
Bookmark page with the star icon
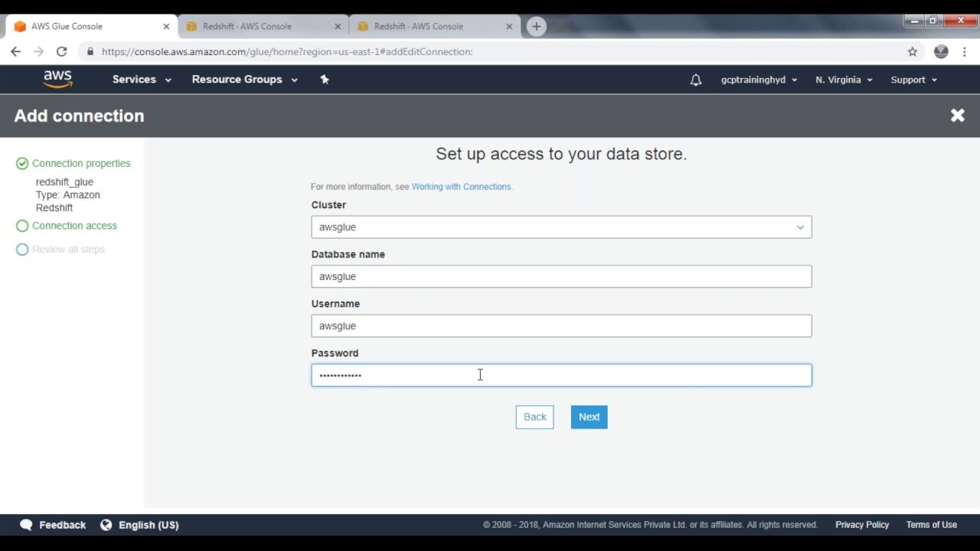coord(912,51)
